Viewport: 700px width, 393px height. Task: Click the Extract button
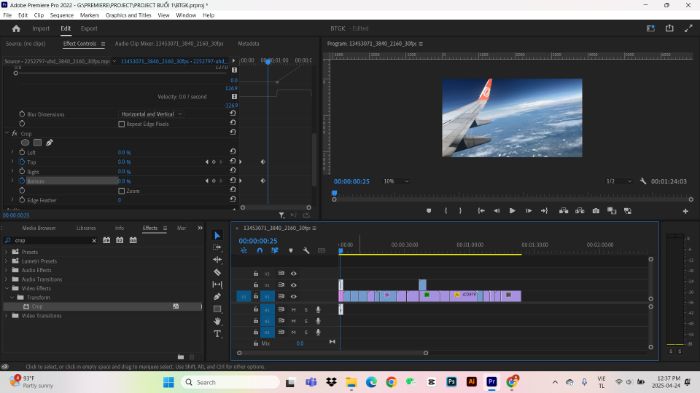579,211
